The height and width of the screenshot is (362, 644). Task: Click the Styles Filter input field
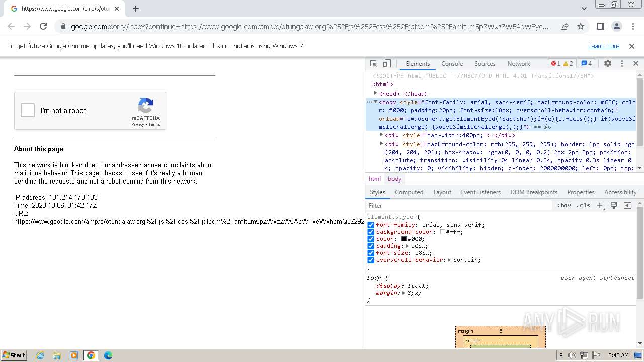point(459,205)
